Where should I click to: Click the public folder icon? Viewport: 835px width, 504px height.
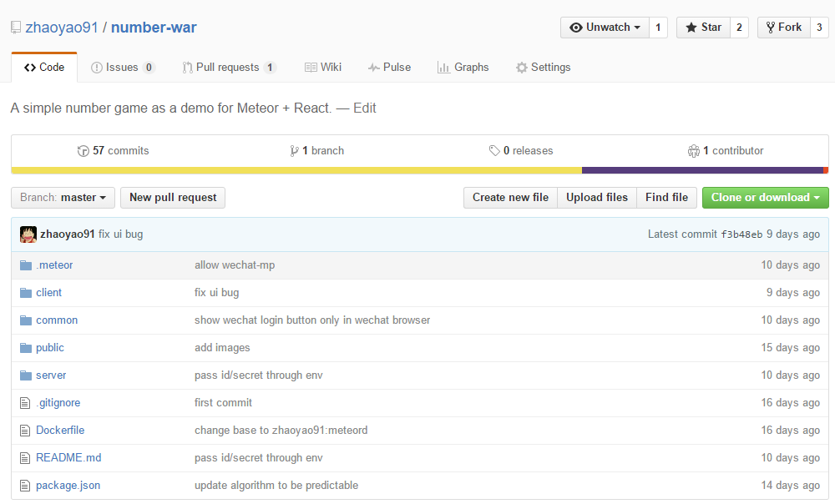pos(26,348)
